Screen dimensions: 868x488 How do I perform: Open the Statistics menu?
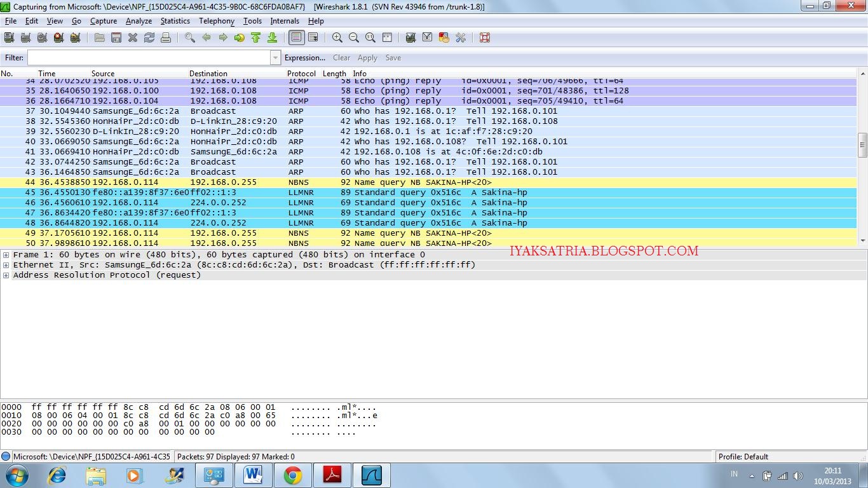point(175,21)
